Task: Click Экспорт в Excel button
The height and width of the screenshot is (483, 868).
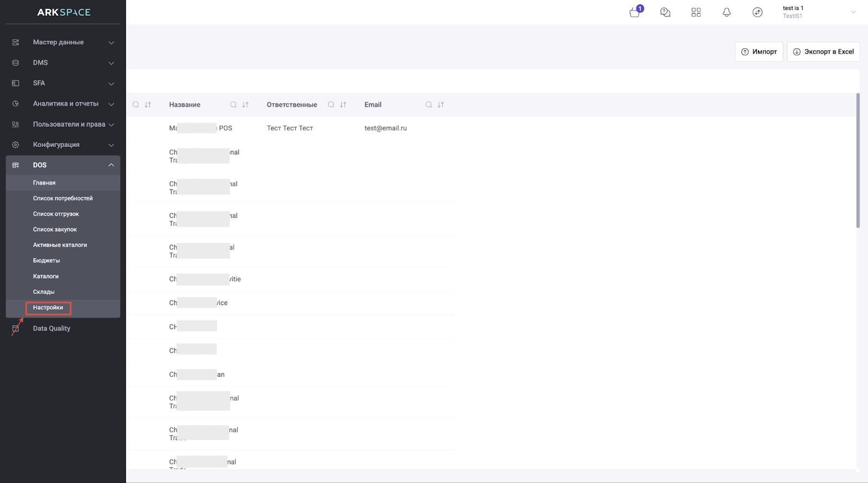Action: [x=823, y=51]
